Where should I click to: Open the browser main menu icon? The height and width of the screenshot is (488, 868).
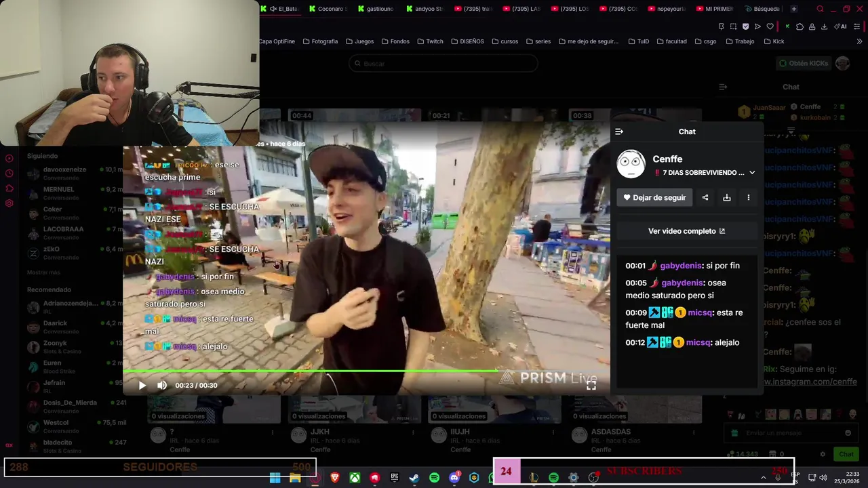point(858,26)
